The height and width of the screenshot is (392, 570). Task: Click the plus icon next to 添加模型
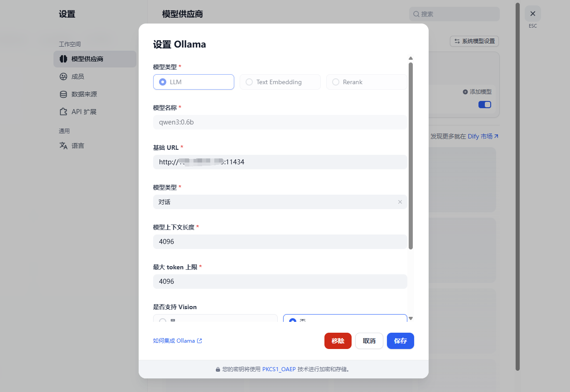coord(465,92)
